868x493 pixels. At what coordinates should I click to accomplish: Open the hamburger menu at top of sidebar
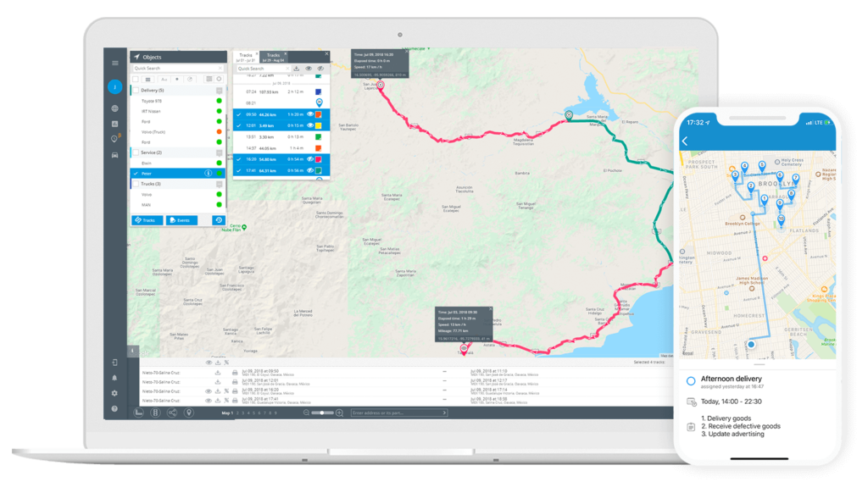114,63
